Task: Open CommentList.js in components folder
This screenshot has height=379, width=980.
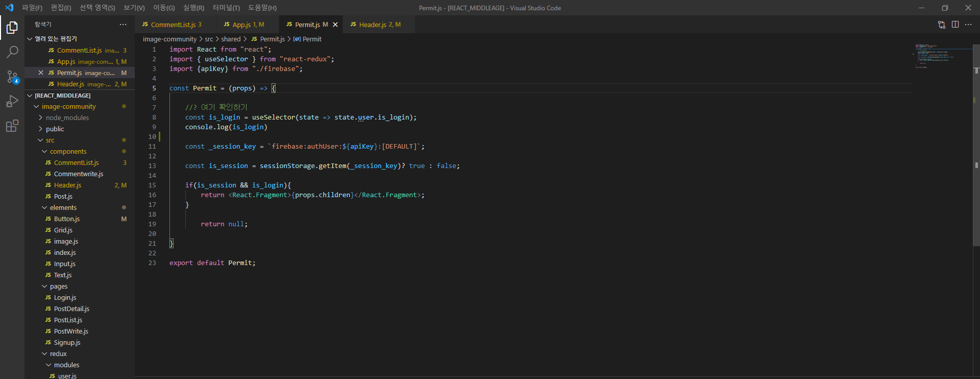Action: [80, 162]
